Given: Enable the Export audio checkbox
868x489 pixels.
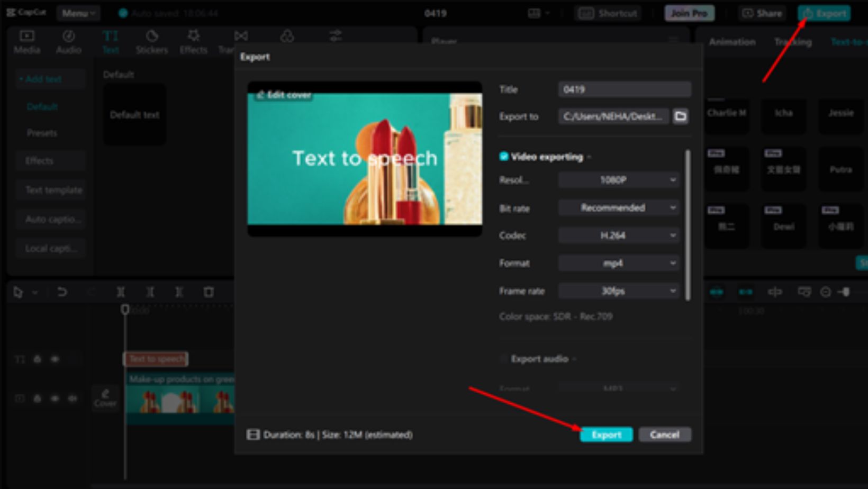Looking at the screenshot, I should (503, 359).
